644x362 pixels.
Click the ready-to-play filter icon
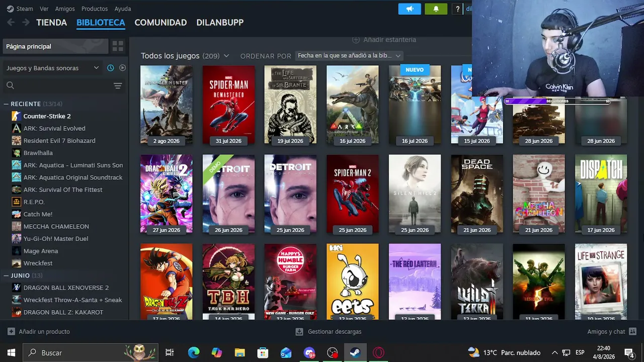122,68
